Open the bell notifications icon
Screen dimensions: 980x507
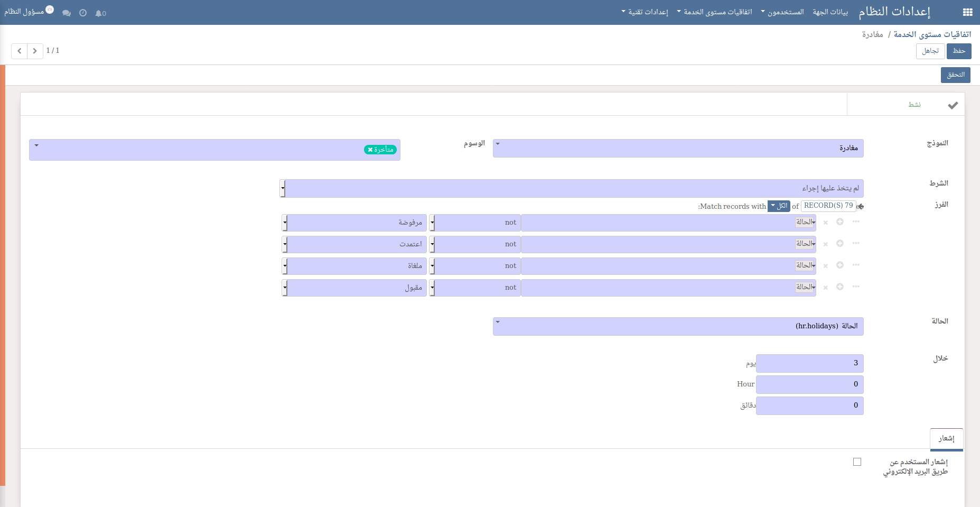[x=100, y=13]
